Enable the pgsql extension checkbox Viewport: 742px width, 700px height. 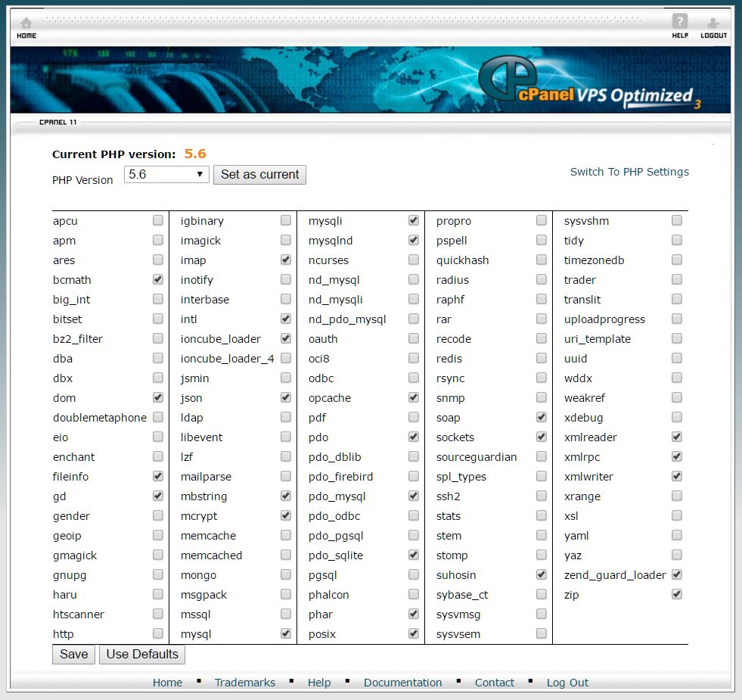click(x=414, y=574)
